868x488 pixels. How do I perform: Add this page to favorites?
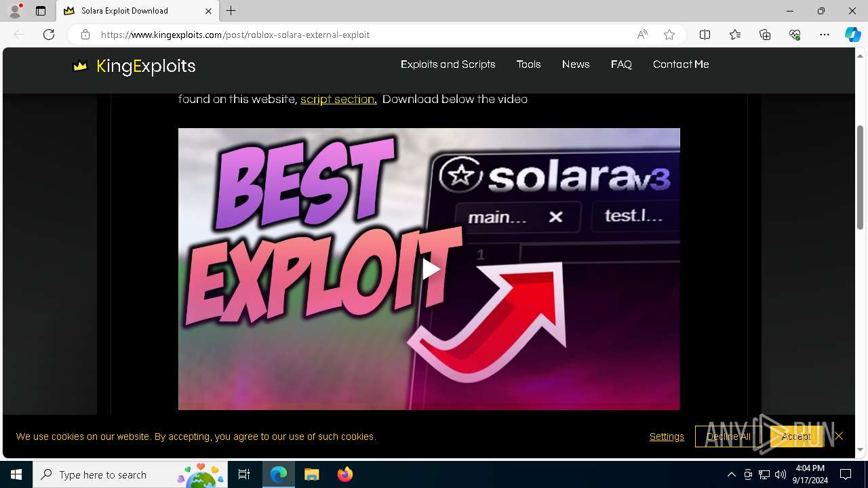click(x=669, y=35)
